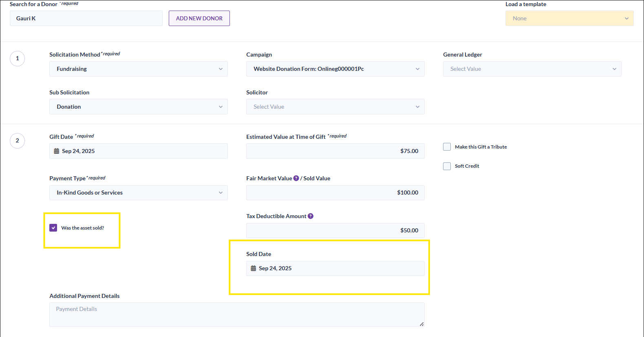
Task: Check 'Make this Gift a Tribute'
Action: click(x=447, y=147)
